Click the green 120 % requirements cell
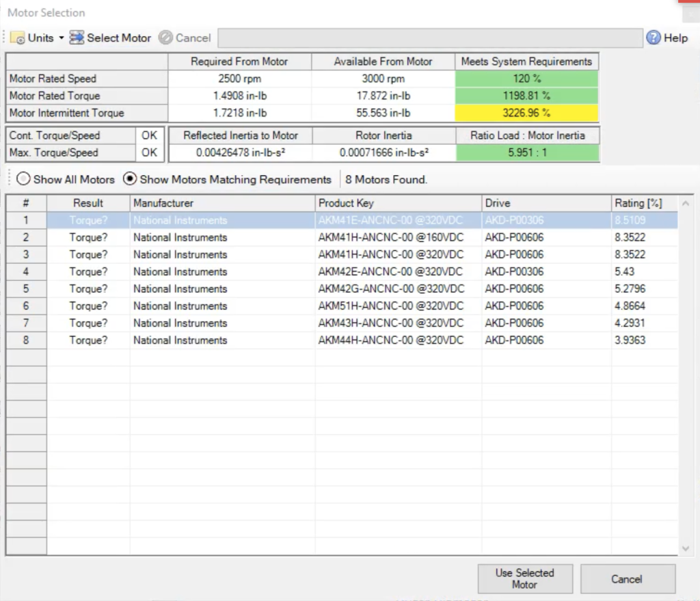 tap(526, 79)
